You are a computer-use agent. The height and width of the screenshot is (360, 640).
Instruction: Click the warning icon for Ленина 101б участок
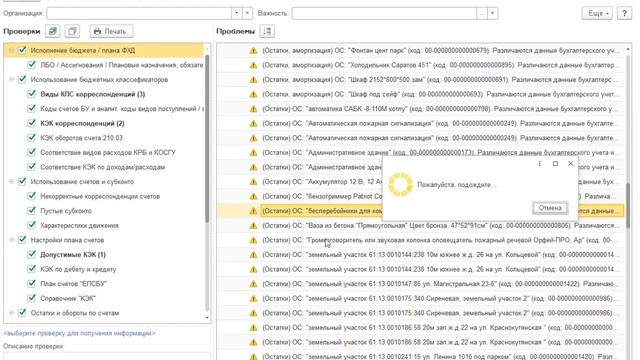click(253, 356)
